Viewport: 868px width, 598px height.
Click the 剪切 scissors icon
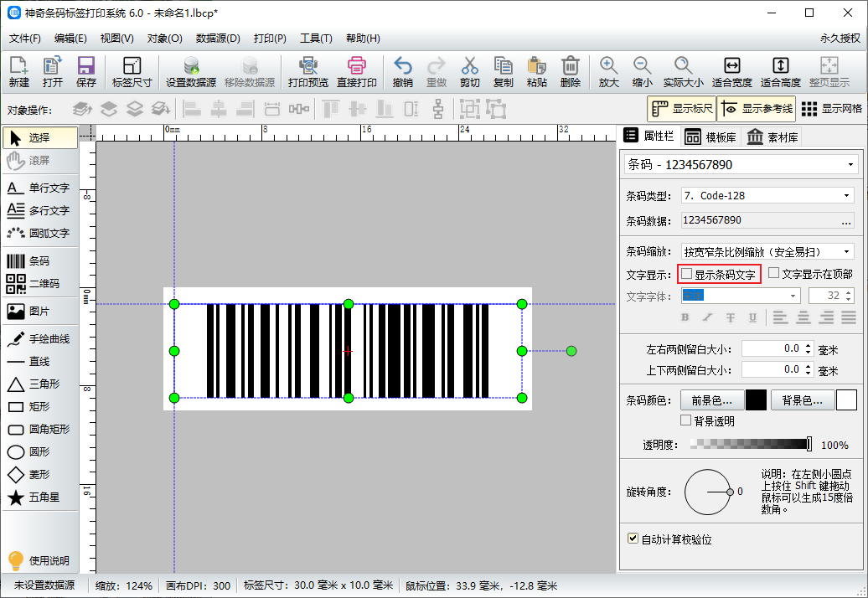click(x=469, y=72)
